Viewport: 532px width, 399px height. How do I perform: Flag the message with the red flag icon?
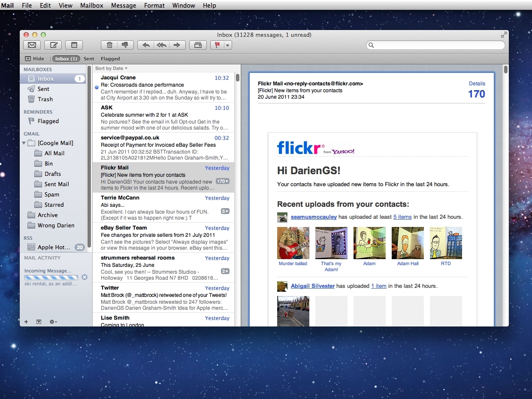click(217, 45)
